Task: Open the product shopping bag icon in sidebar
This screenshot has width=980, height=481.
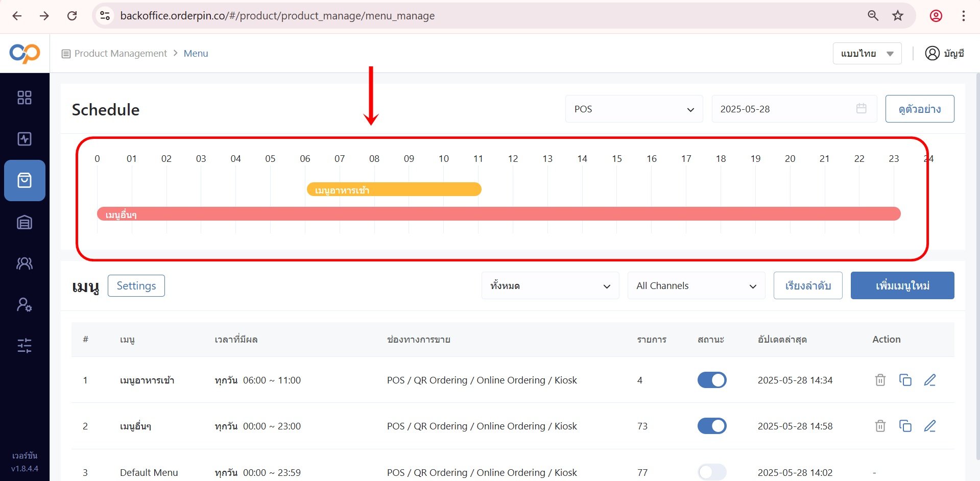Action: [25, 180]
